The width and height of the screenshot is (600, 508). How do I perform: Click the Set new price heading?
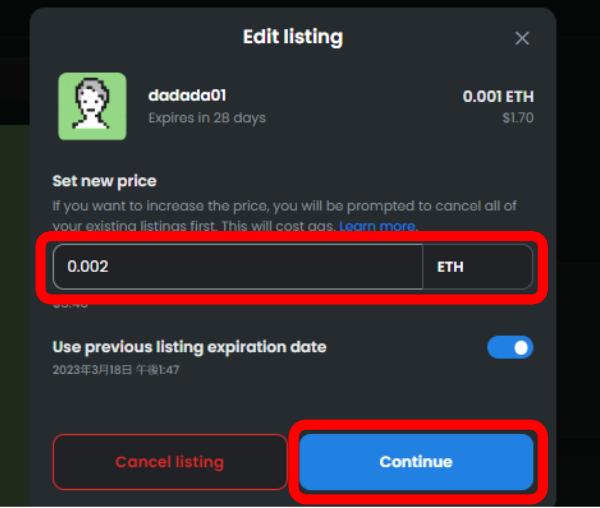pyautogui.click(x=104, y=181)
